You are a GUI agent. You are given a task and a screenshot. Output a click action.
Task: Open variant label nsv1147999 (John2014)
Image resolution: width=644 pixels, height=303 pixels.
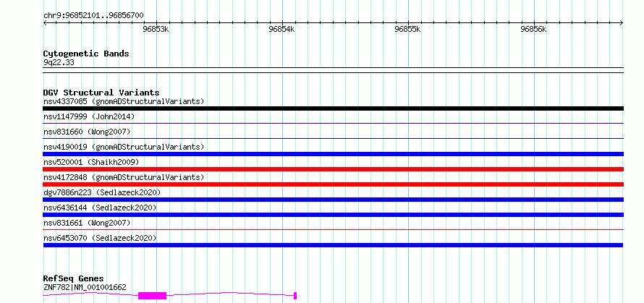[89, 116]
